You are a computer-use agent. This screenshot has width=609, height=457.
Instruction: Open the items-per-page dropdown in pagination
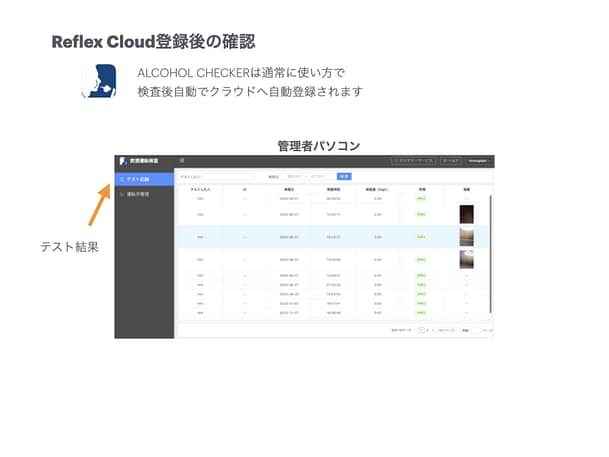446,330
